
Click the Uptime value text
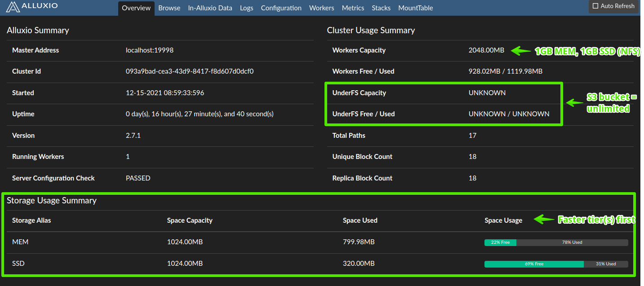pos(200,114)
